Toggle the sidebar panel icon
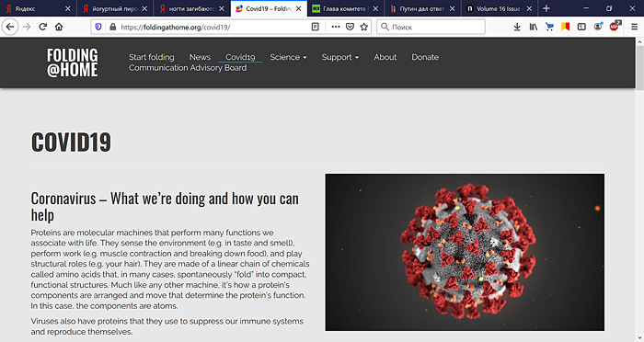 click(581, 27)
